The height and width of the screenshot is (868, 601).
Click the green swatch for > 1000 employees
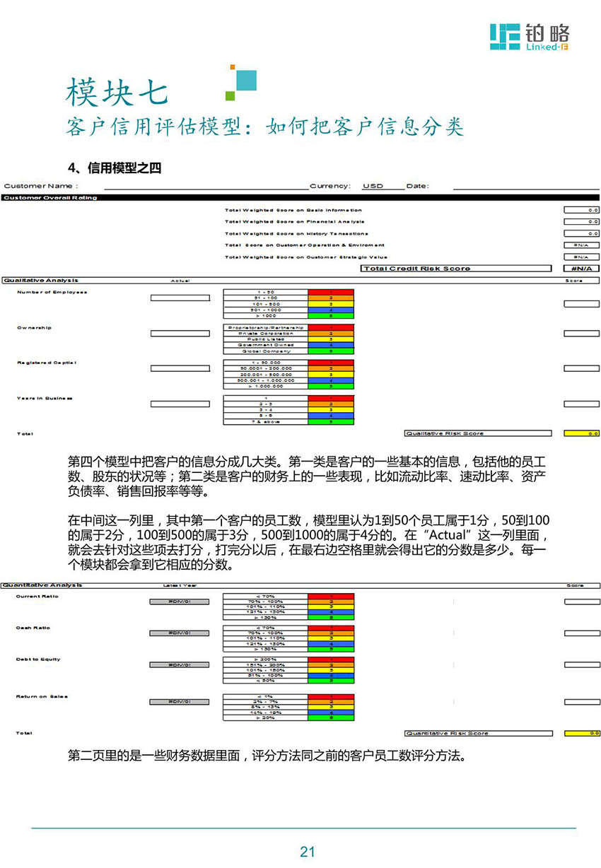(331, 315)
